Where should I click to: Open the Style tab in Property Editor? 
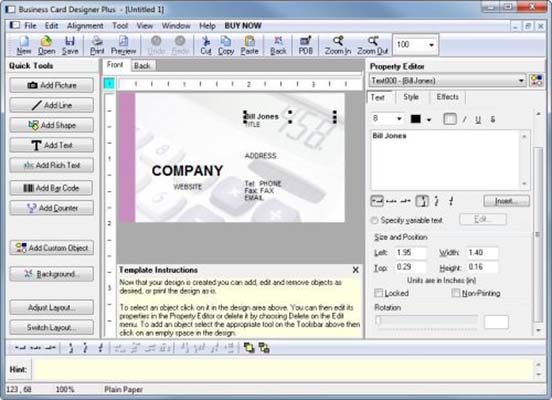[411, 97]
